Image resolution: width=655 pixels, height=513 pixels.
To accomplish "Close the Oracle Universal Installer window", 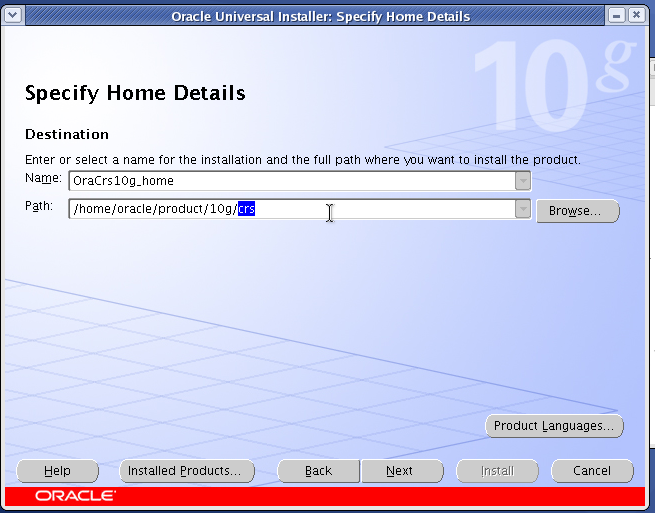I will [636, 16].
